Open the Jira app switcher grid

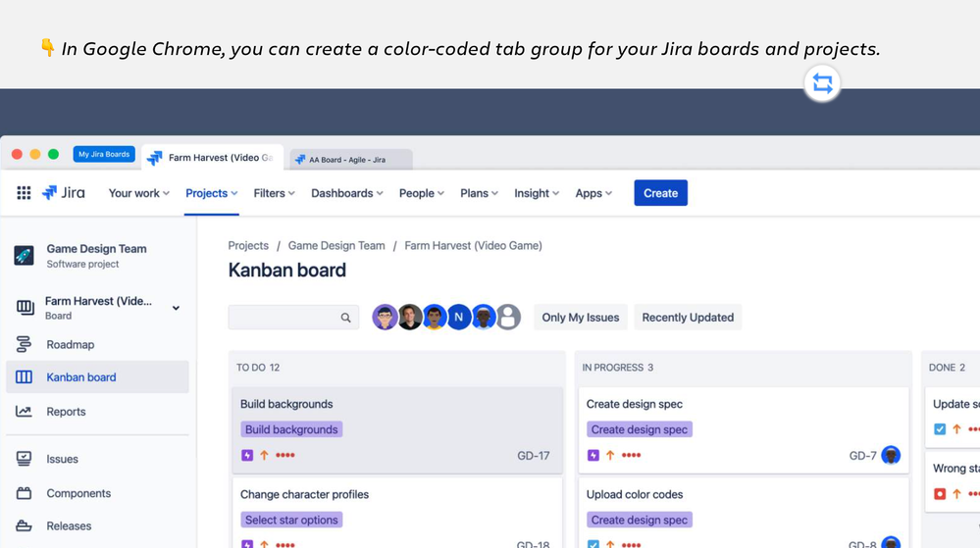pos(24,193)
